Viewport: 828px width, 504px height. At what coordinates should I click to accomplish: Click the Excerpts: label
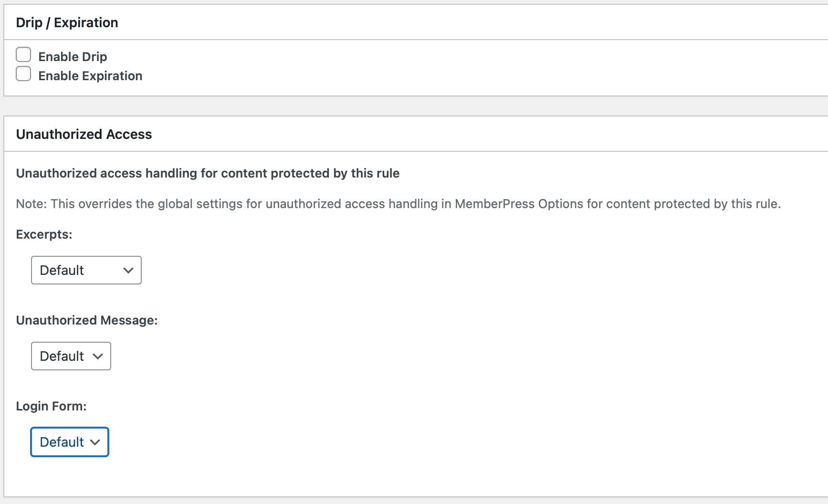pos(44,234)
